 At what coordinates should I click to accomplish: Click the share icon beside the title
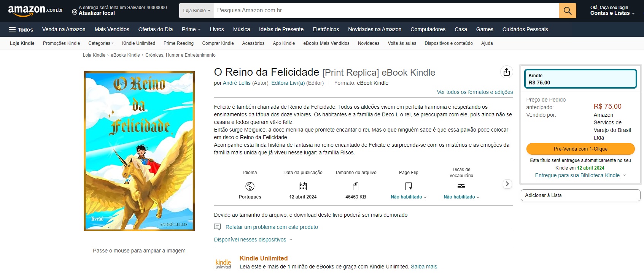point(506,72)
